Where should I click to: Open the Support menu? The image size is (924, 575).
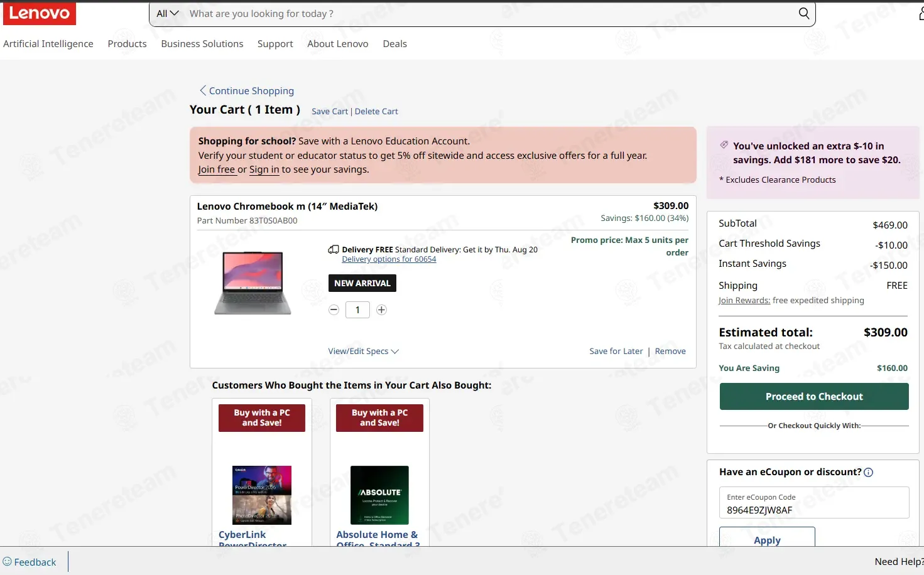(x=275, y=43)
